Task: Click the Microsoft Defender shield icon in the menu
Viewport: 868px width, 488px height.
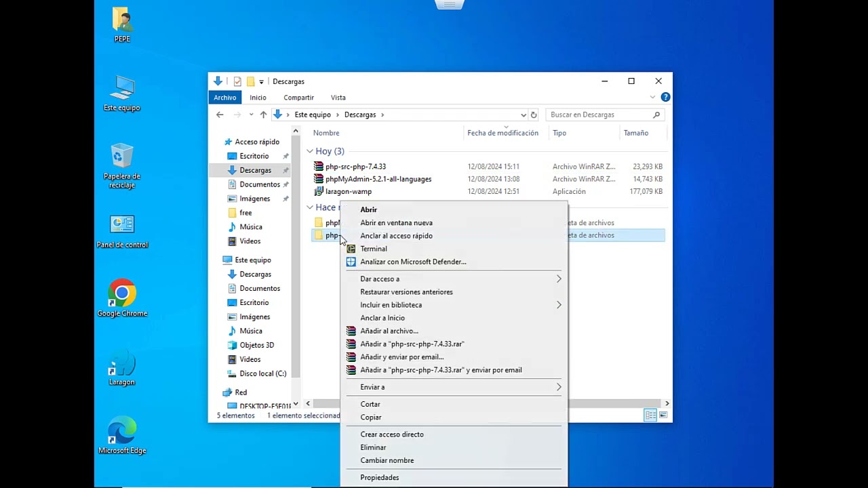Action: click(x=351, y=262)
